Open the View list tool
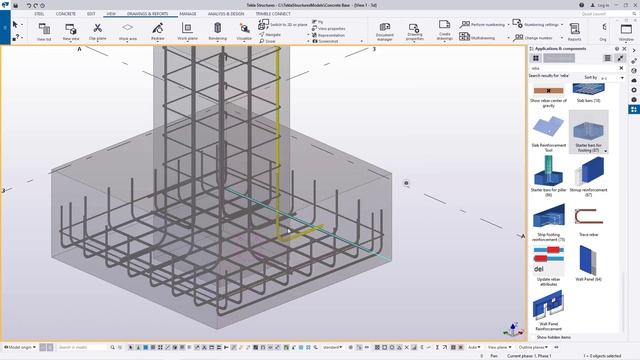The width and height of the screenshot is (640, 360). coord(44,32)
